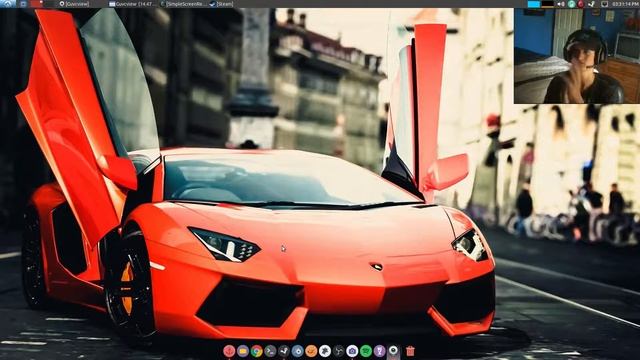
Task: Switch to the Steam taskbar window
Action: pos(222,4)
